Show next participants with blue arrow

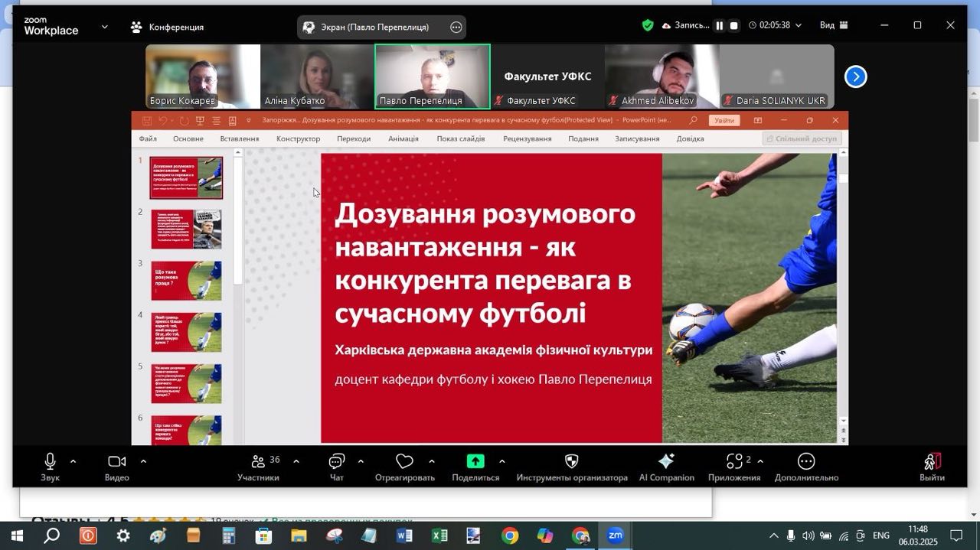tap(855, 76)
